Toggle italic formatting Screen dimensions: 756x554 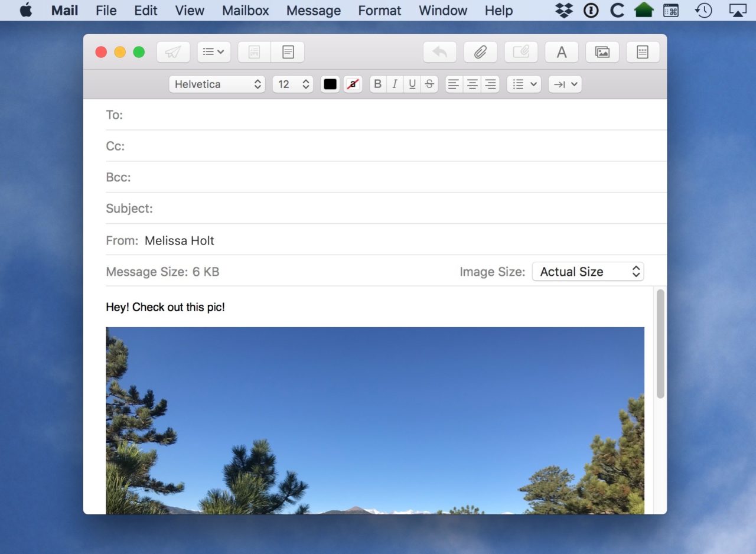click(x=395, y=84)
